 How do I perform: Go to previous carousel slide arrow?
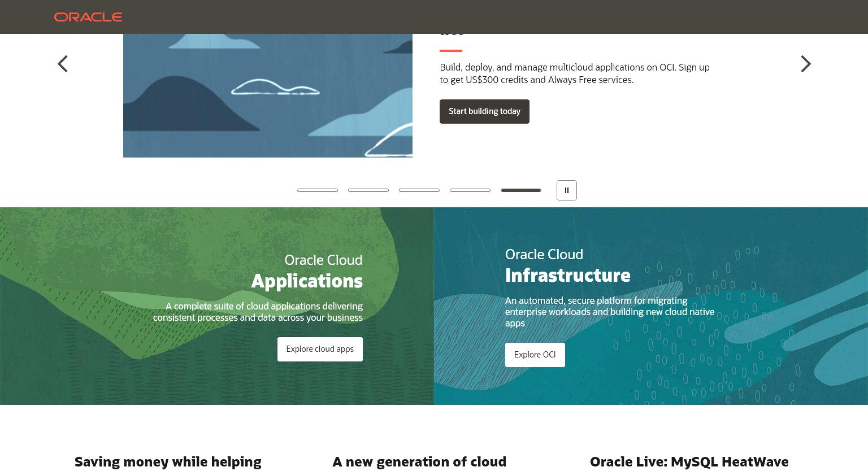pos(63,64)
